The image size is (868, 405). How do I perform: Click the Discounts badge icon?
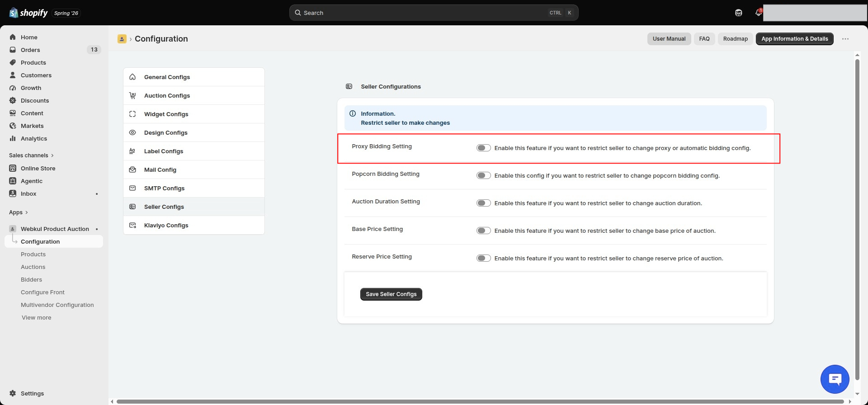point(13,100)
